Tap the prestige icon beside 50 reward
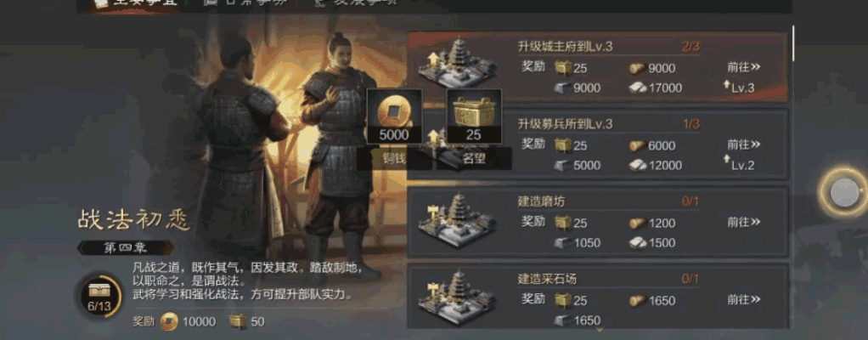Image resolution: width=868 pixels, height=340 pixels. tap(238, 321)
